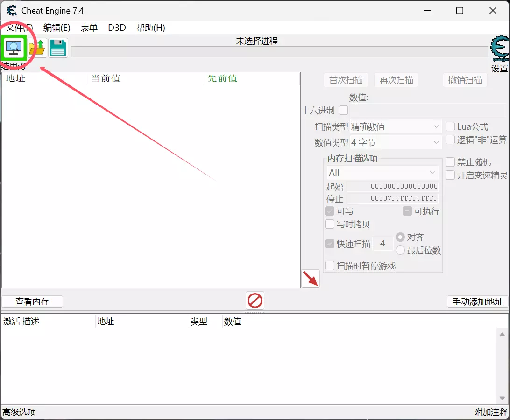
Task: Enable the 禁止随机 checkbox
Action: click(x=450, y=162)
